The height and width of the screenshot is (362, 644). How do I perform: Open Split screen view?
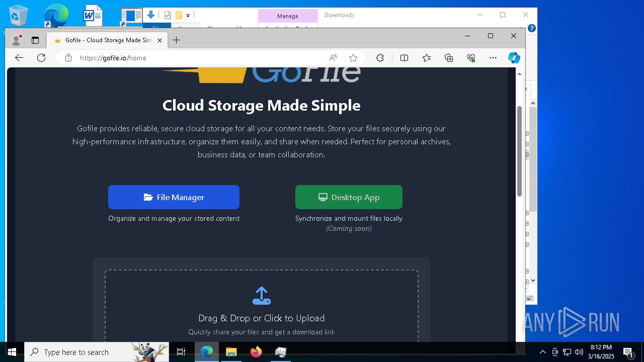pyautogui.click(x=404, y=58)
